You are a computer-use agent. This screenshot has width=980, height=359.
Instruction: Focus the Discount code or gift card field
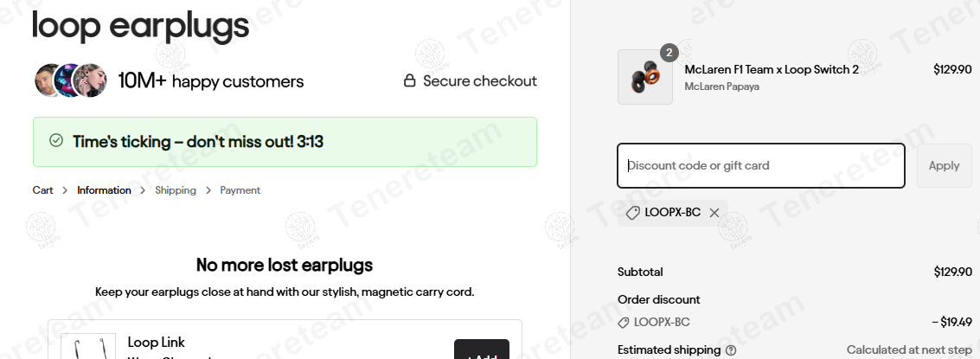[760, 165]
